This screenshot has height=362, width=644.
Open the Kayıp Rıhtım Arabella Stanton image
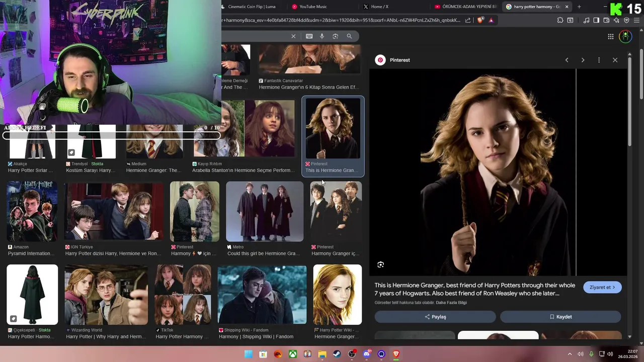click(244, 128)
